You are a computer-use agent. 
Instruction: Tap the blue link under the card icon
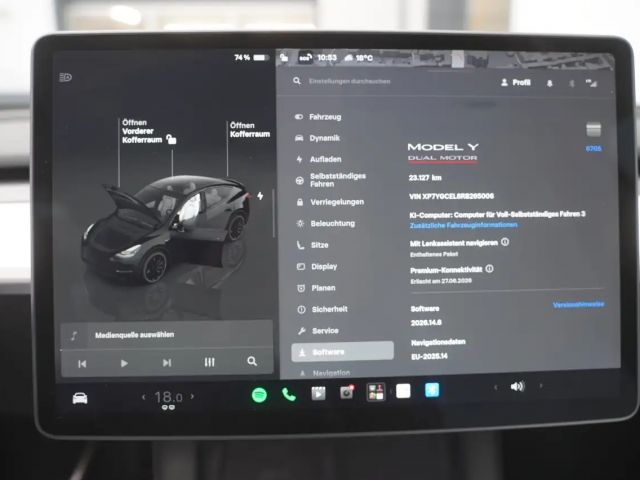(593, 149)
